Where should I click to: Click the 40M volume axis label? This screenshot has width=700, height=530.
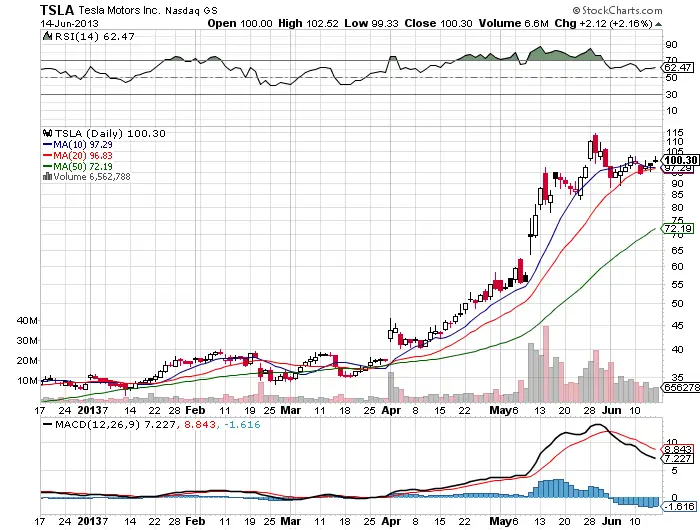click(x=27, y=321)
